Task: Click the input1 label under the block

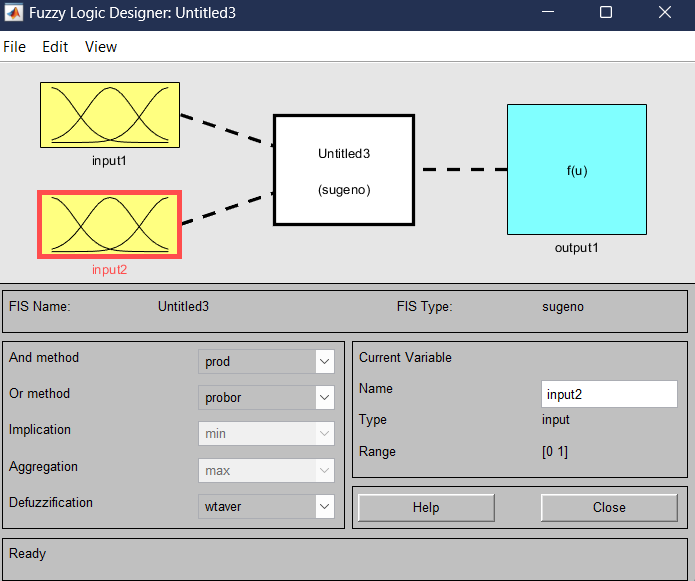Action: pyautogui.click(x=109, y=160)
